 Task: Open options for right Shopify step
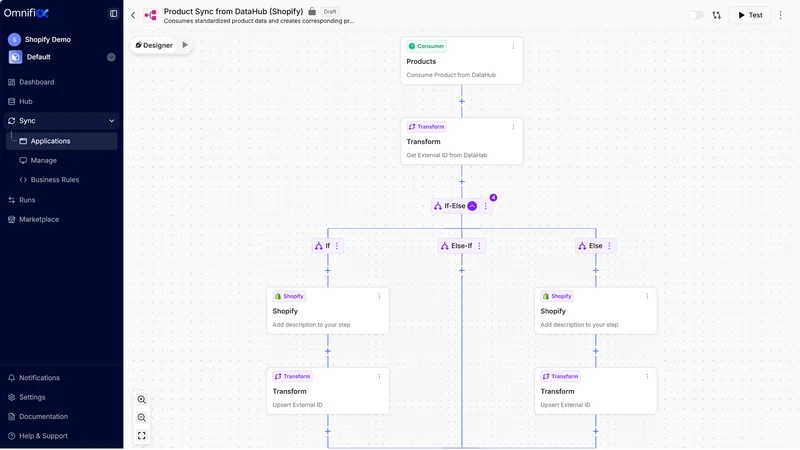coord(647,296)
